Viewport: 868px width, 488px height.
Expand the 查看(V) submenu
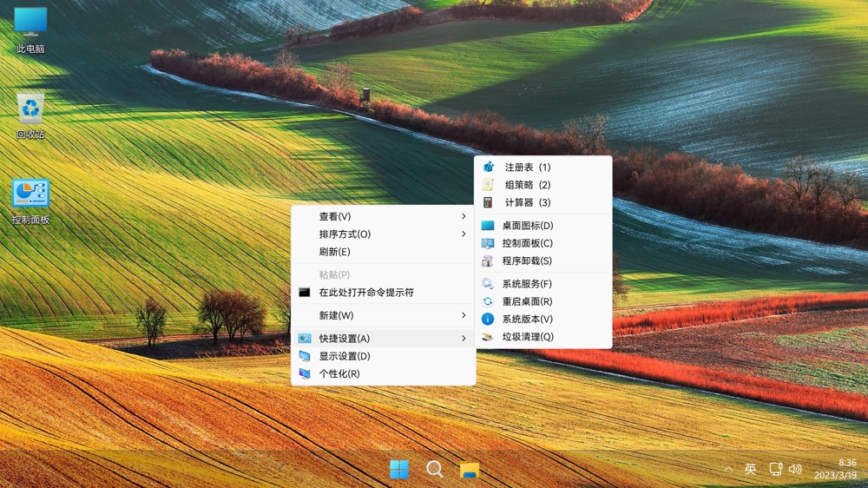(x=382, y=216)
